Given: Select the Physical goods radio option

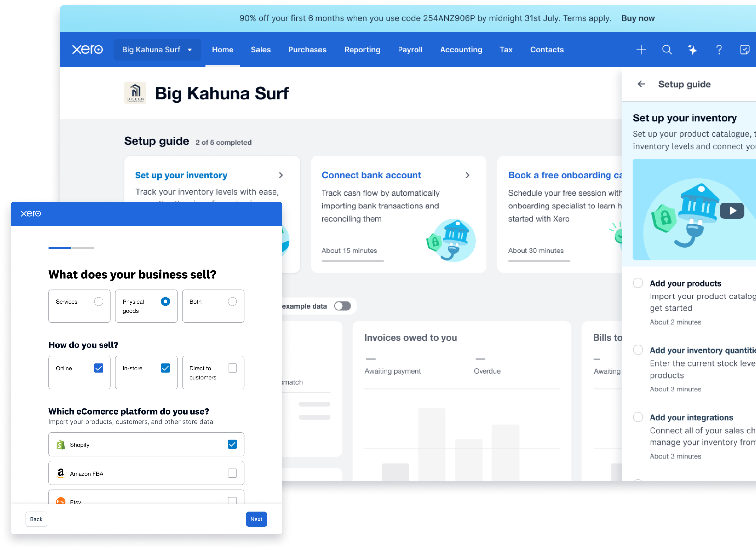Looking at the screenshot, I should (x=165, y=301).
